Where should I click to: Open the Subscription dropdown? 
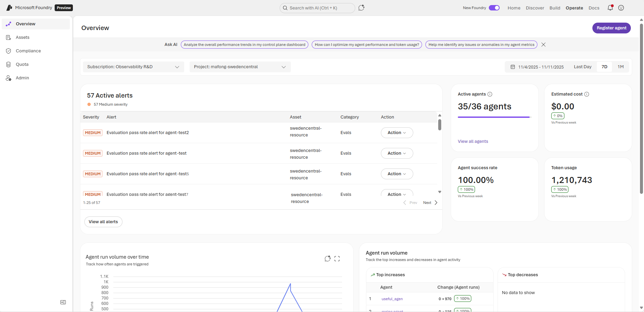coord(134,67)
